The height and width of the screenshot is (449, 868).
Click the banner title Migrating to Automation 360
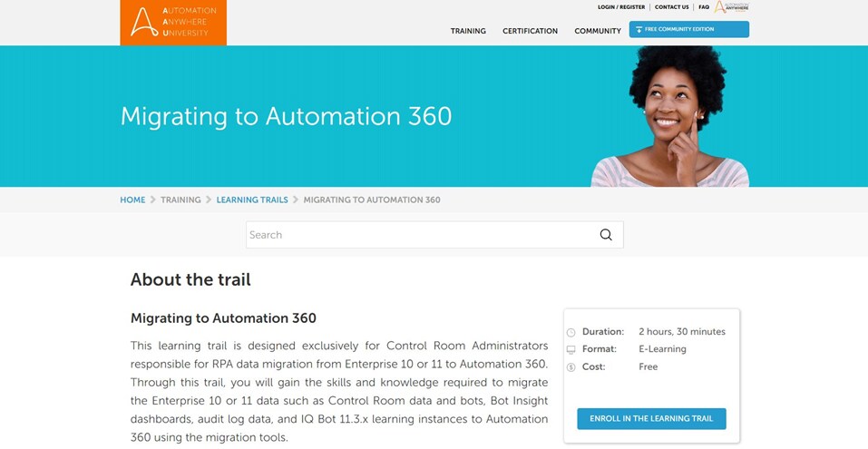[287, 116]
